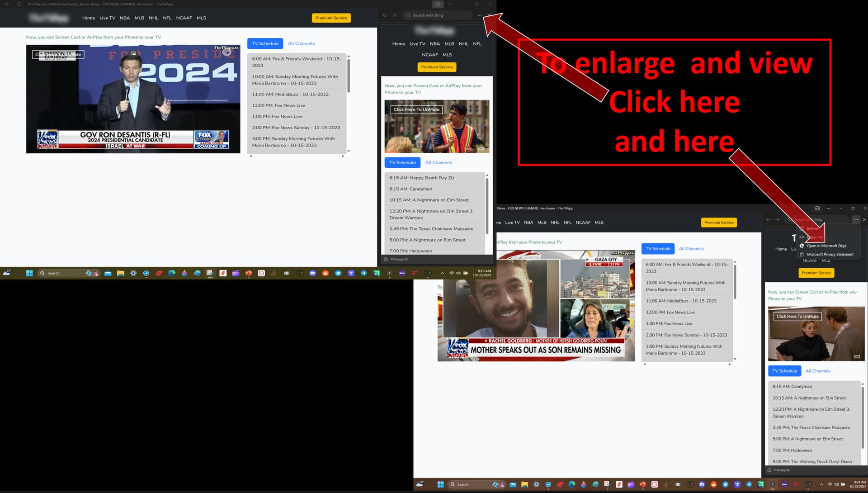Open Reddit app on upper taskbar
Image resolution: width=868 pixels, height=493 pixels.
pos(325,273)
